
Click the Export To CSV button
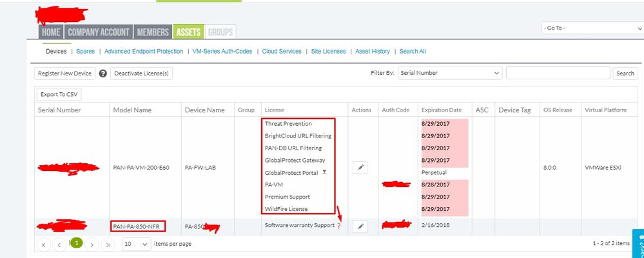[59, 94]
